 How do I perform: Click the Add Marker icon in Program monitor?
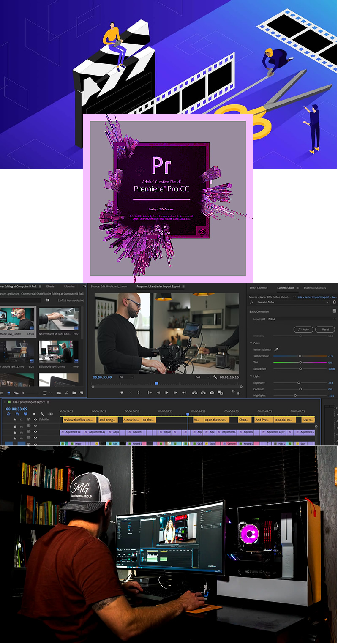click(x=122, y=393)
